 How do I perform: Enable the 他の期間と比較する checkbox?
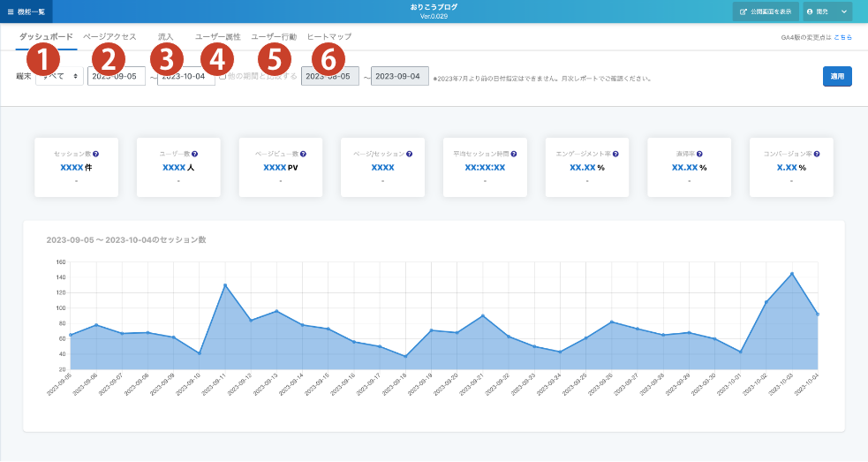point(221,77)
